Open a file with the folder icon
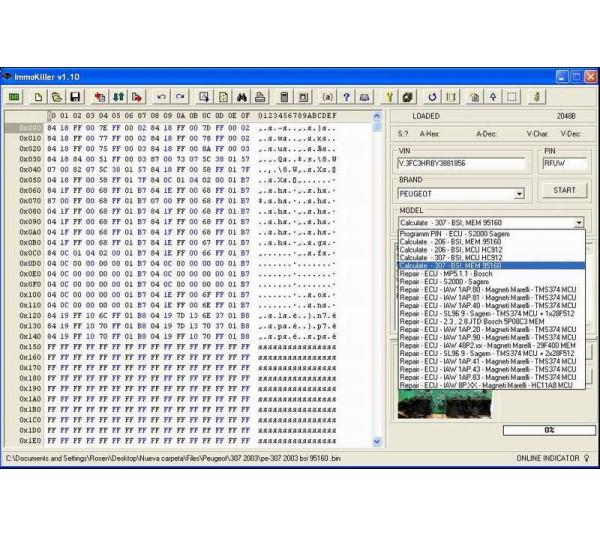The image size is (600, 537). point(57,97)
